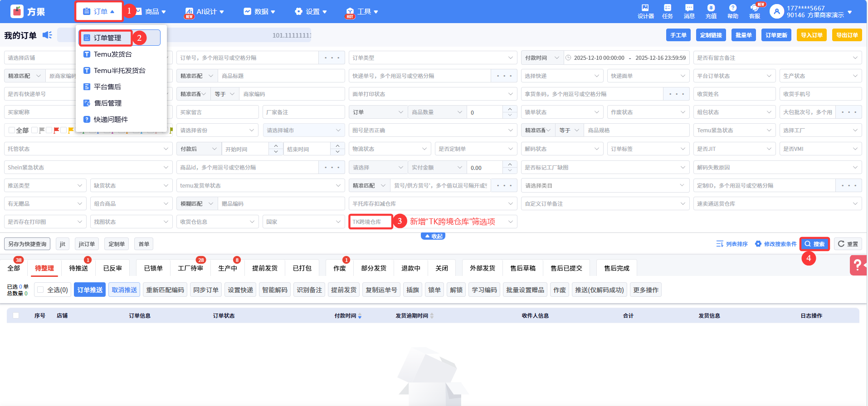
Task: Click the 导出订单 export button
Action: (x=847, y=35)
